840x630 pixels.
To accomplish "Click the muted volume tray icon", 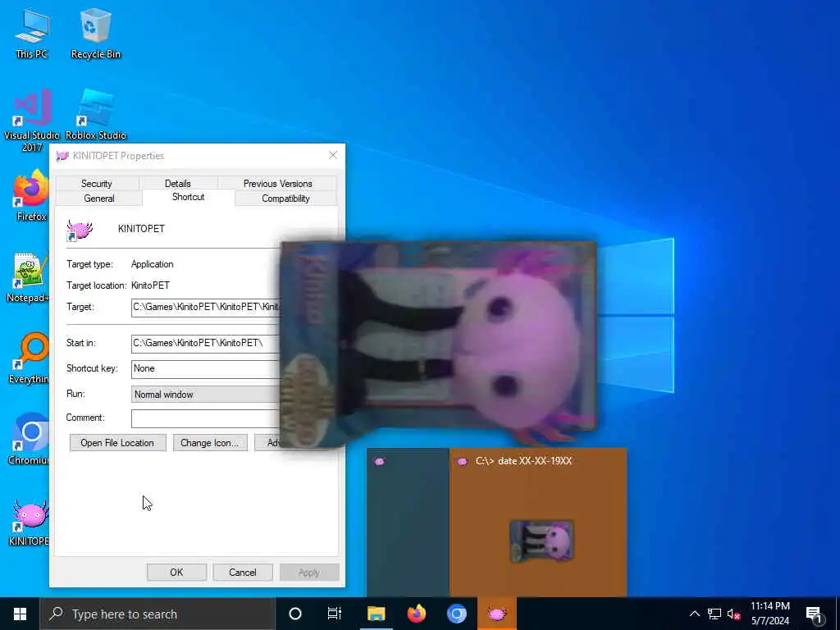I will pyautogui.click(x=733, y=614).
